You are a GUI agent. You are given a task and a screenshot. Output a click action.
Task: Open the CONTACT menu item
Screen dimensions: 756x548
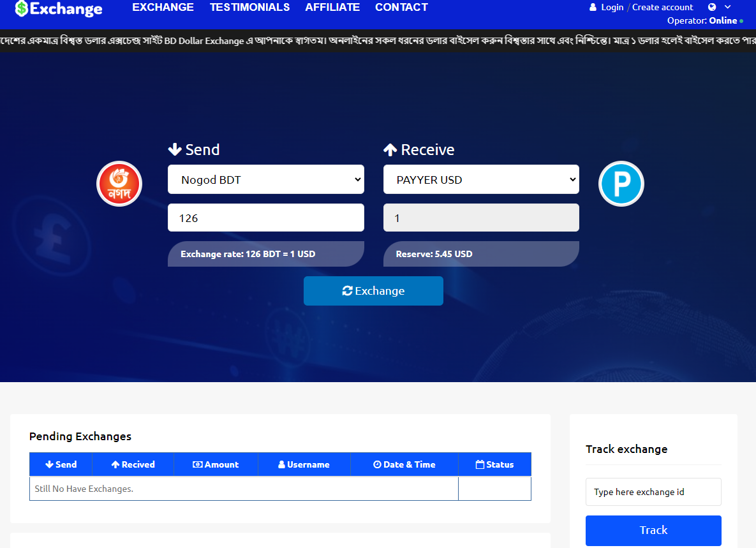pyautogui.click(x=402, y=7)
